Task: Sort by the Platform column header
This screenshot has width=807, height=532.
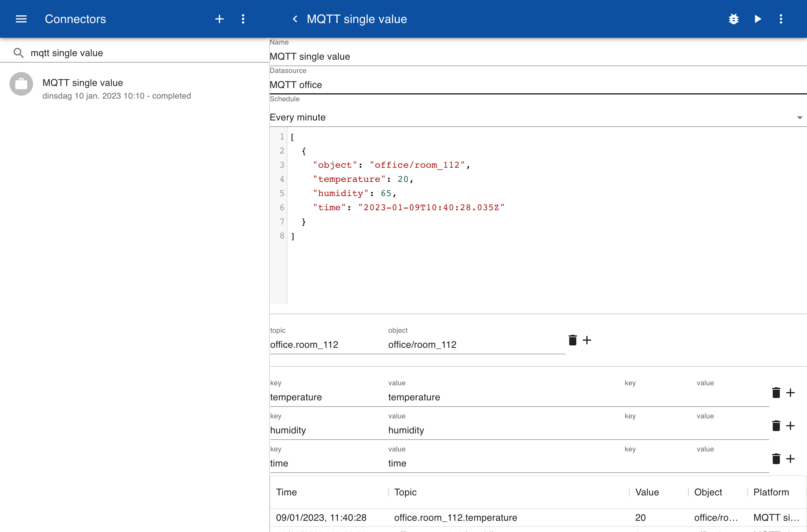Action: (771, 492)
